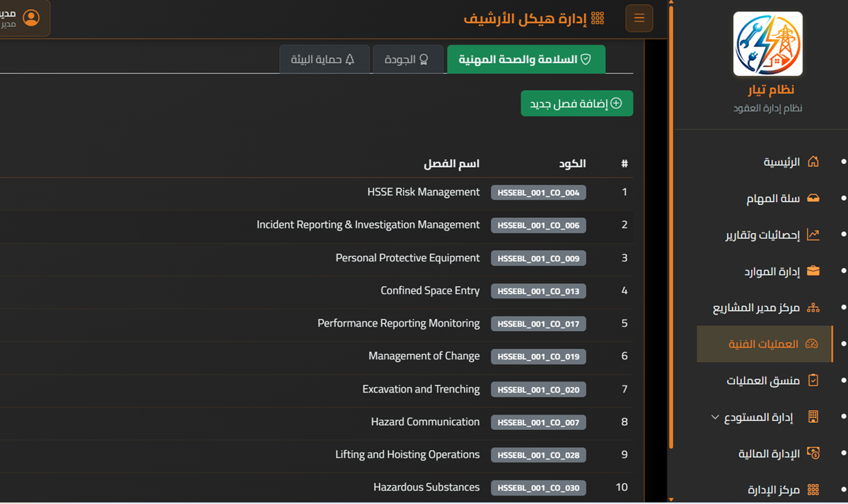Open الإدارة المالية from the sidebar
The width and height of the screenshot is (848, 504).
tap(769, 453)
